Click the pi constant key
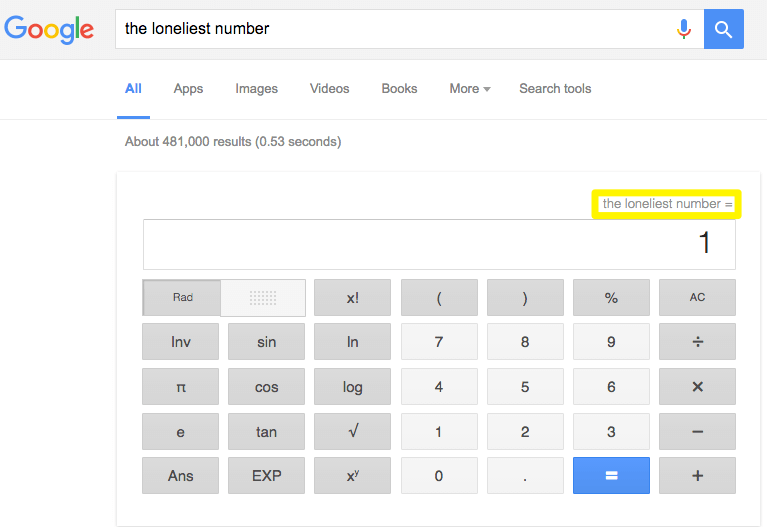The image size is (767, 527). [180, 387]
